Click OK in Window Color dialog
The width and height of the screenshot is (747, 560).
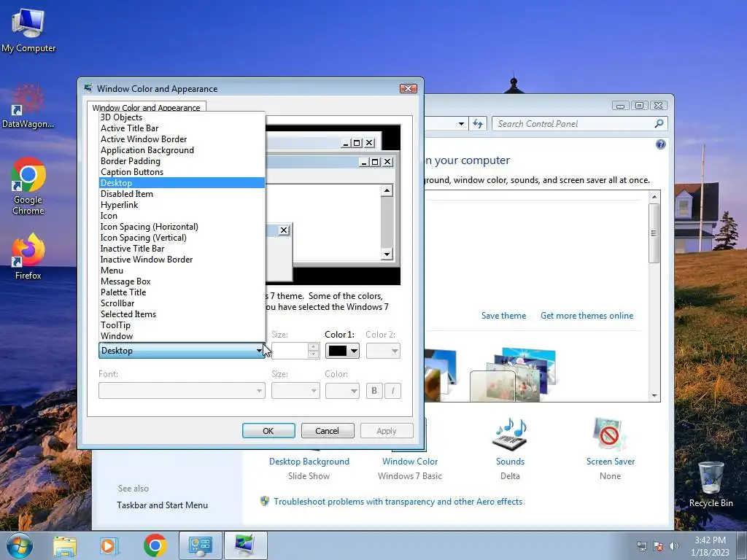tap(268, 430)
